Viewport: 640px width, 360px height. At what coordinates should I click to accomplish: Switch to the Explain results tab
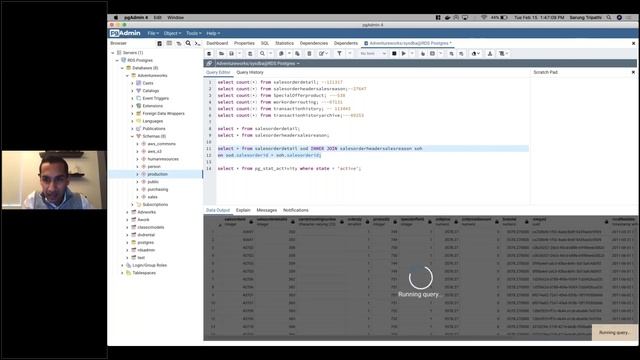coord(243,210)
